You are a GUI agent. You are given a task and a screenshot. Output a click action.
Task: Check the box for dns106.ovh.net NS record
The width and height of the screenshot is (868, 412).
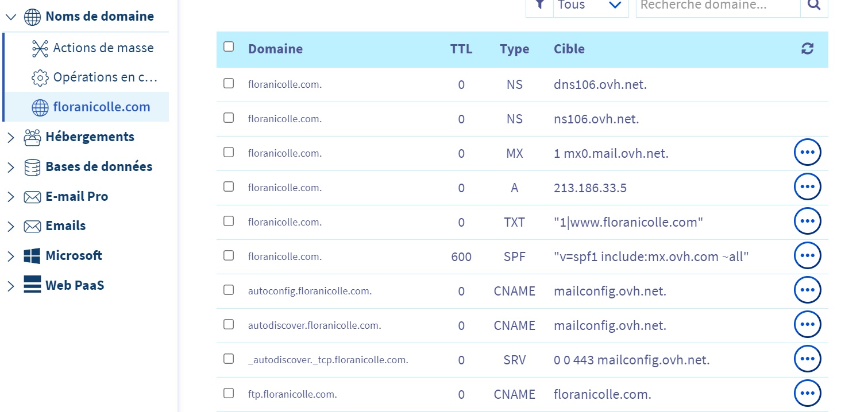[x=229, y=83]
